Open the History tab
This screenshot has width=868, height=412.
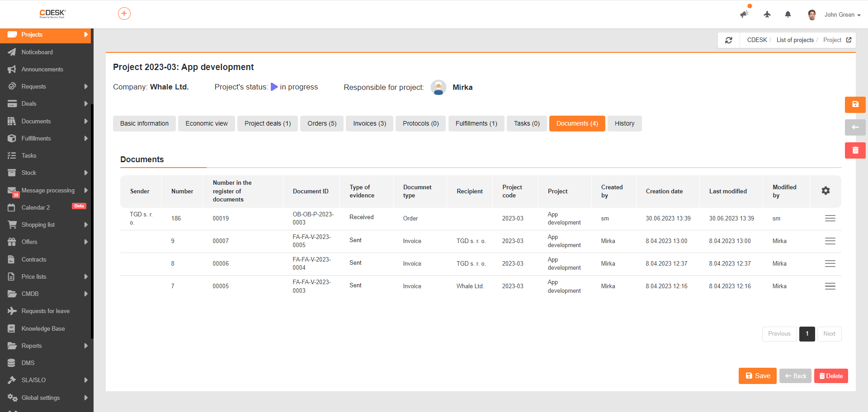625,123
